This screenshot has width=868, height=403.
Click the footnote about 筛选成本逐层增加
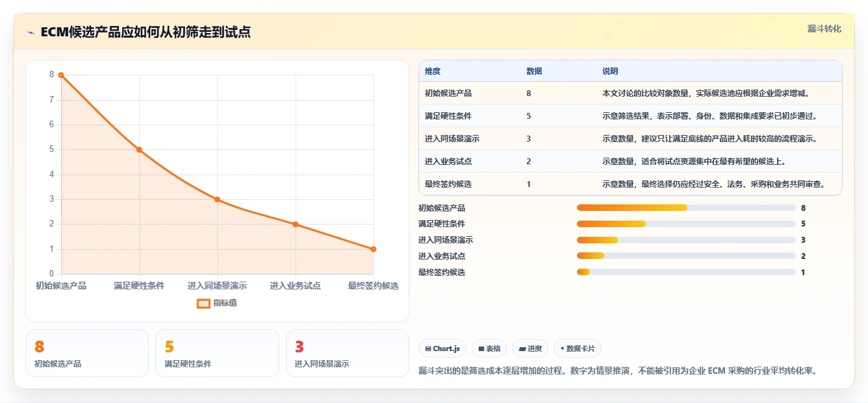coord(618,371)
